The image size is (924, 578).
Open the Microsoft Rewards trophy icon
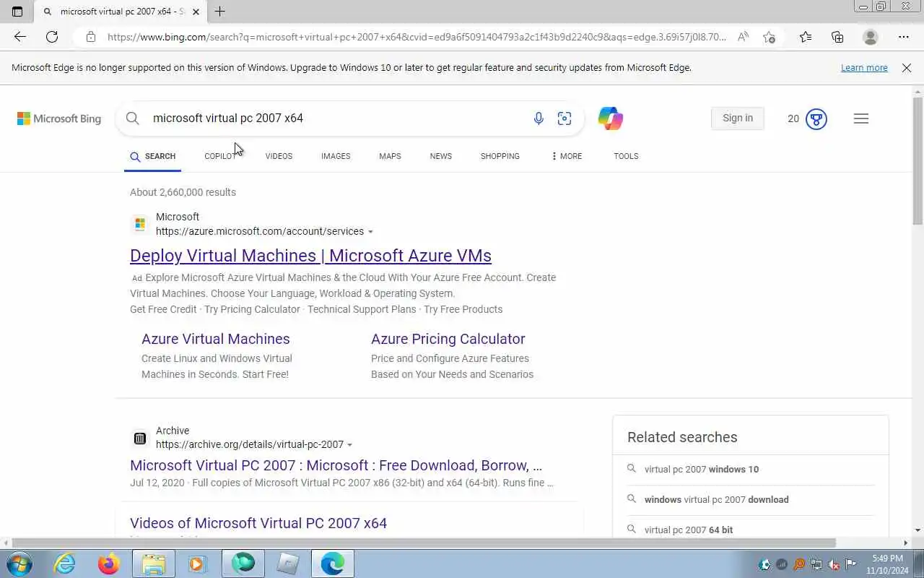click(x=816, y=118)
